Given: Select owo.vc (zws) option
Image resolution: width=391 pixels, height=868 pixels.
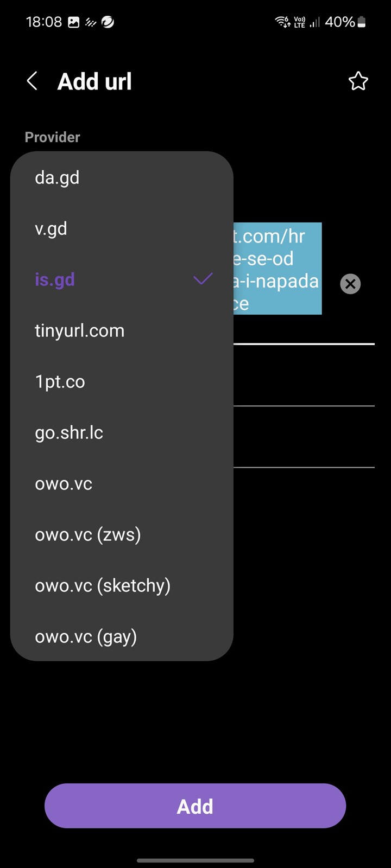Looking at the screenshot, I should tap(122, 534).
